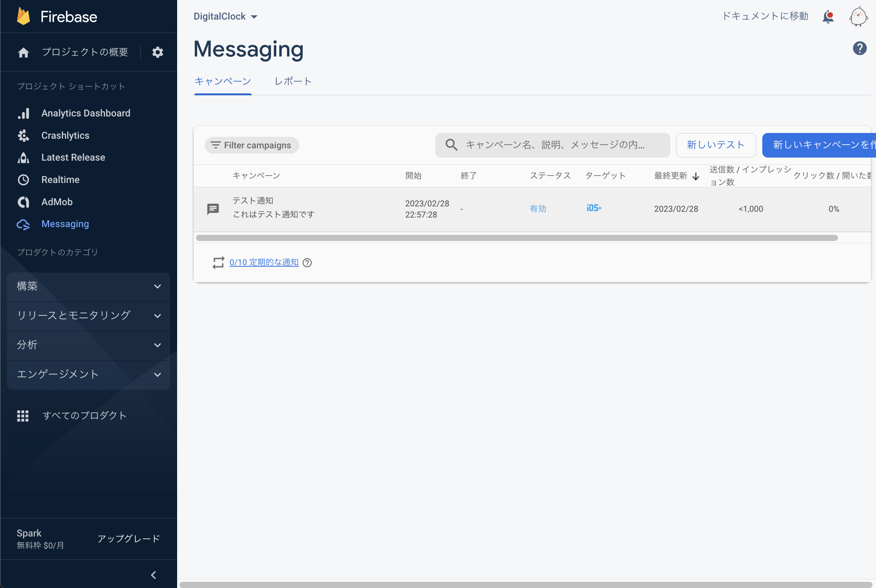
Task: Click the 新しいテスト button
Action: pyautogui.click(x=716, y=145)
